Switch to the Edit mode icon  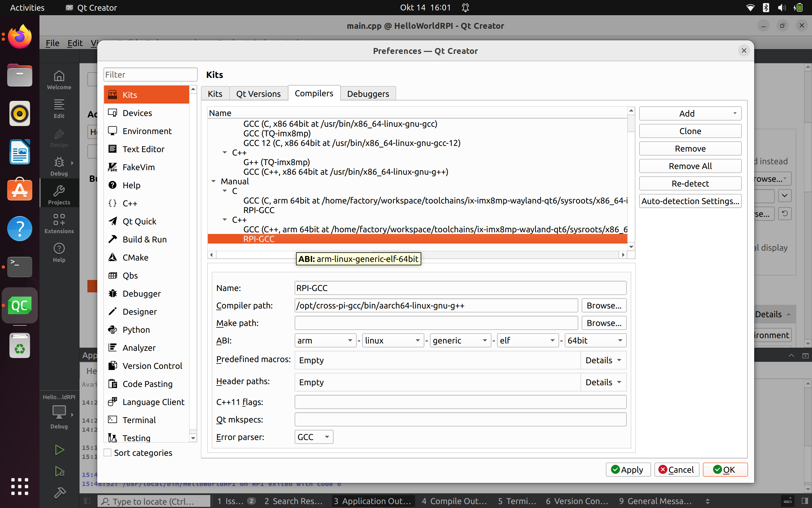pyautogui.click(x=59, y=109)
